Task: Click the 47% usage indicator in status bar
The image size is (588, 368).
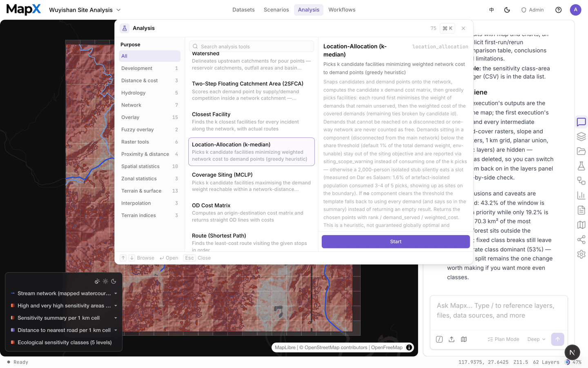Action: (x=573, y=362)
